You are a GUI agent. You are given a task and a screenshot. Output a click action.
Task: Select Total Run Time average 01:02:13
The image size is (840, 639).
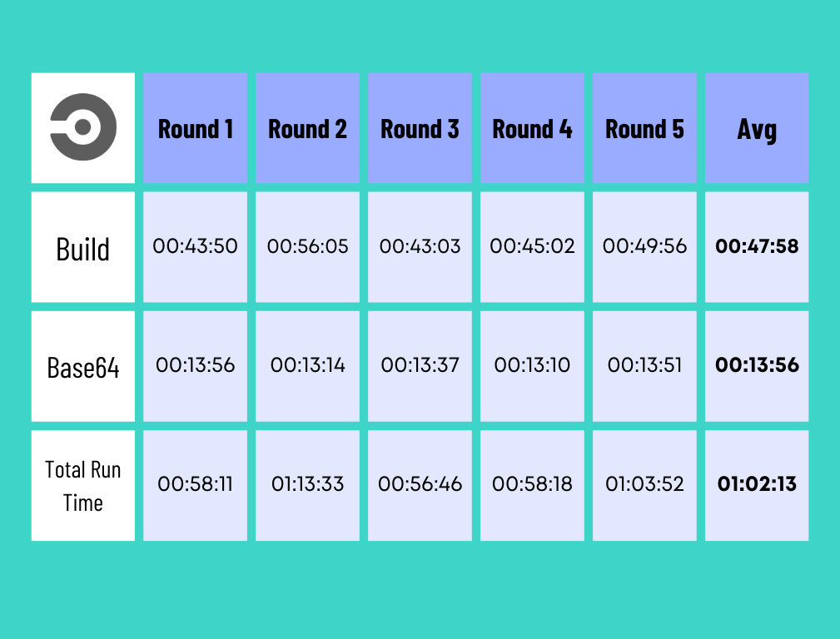coord(757,484)
